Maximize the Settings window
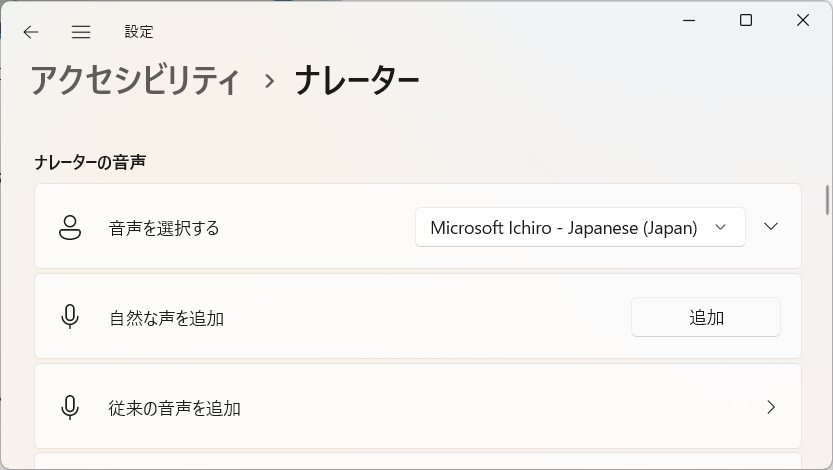 746,20
